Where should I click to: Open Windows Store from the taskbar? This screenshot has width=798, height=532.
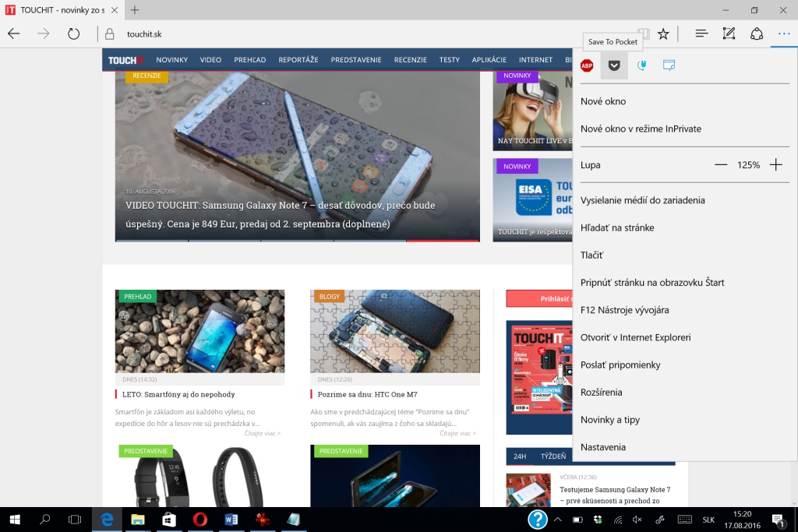click(169, 520)
